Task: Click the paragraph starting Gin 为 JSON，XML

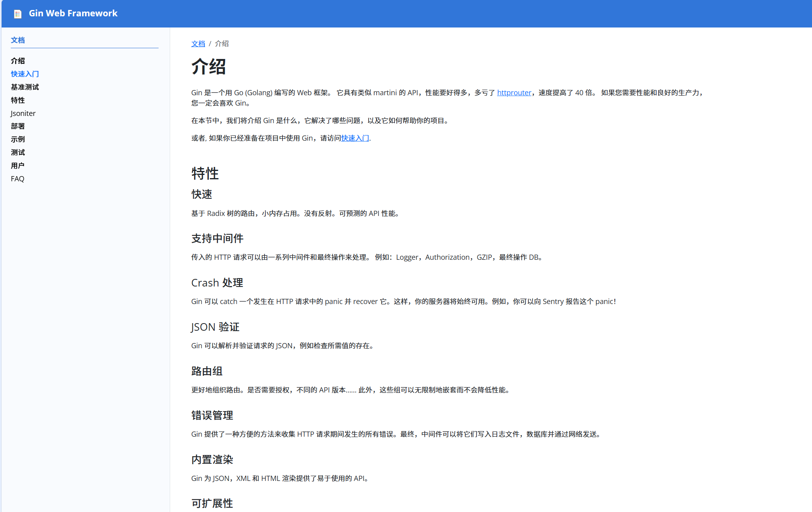Action: coord(280,479)
